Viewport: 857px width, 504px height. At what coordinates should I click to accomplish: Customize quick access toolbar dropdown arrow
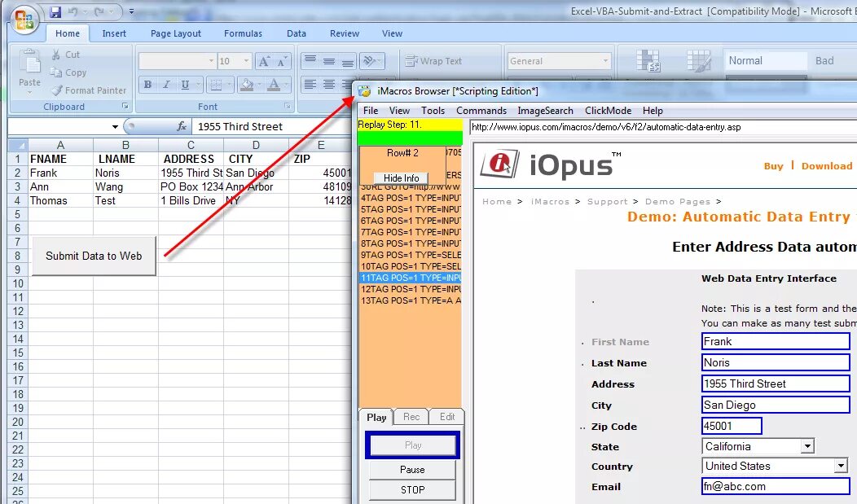point(132,11)
